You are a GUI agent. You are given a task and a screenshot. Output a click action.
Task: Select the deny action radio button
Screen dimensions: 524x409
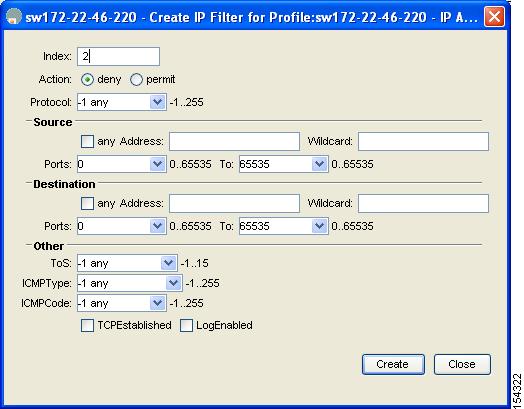click(87, 80)
